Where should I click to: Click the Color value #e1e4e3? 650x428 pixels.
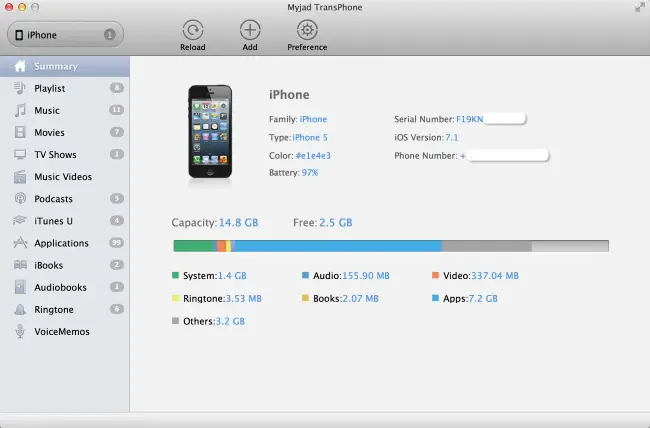click(313, 156)
